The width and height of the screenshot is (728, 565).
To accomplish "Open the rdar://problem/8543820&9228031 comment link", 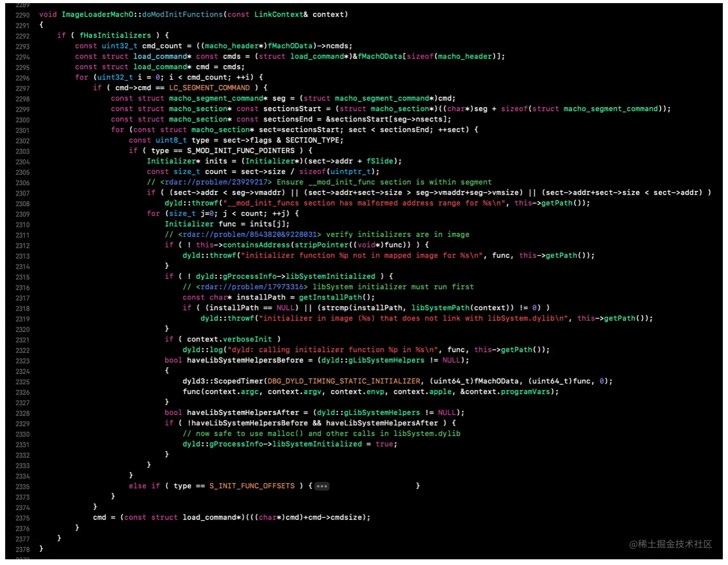I will (250, 234).
